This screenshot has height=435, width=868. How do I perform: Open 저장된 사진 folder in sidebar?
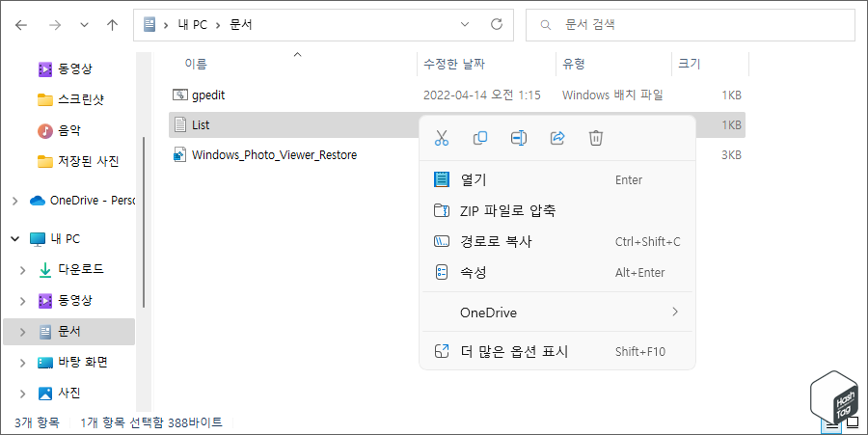(78, 162)
